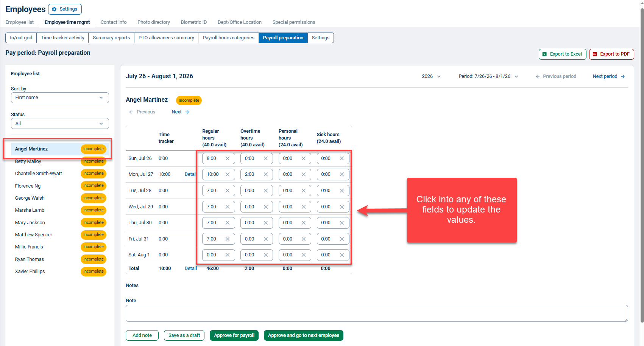Click the gear icon in the Settings button
The image size is (644, 346).
54,9
